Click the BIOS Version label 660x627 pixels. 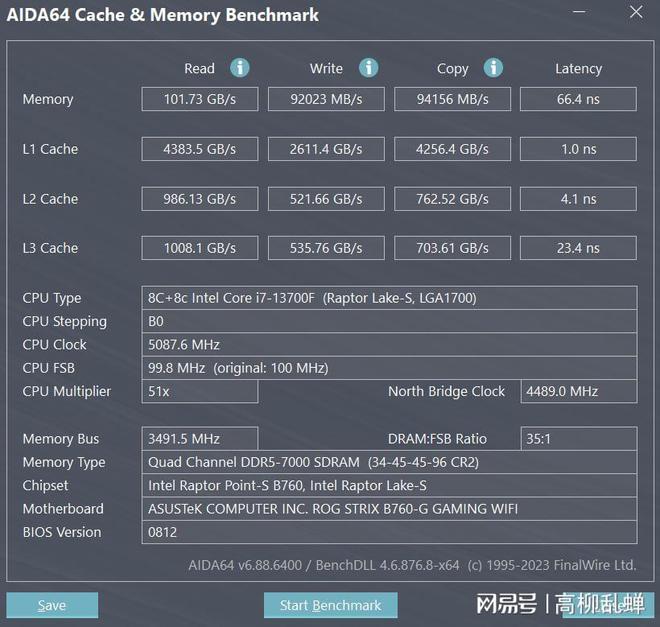coord(62,532)
